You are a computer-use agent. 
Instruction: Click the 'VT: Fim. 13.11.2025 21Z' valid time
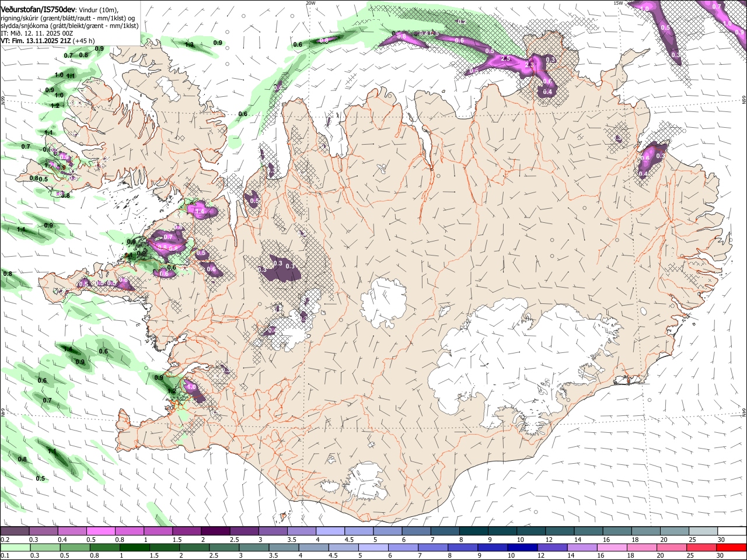[36, 41]
